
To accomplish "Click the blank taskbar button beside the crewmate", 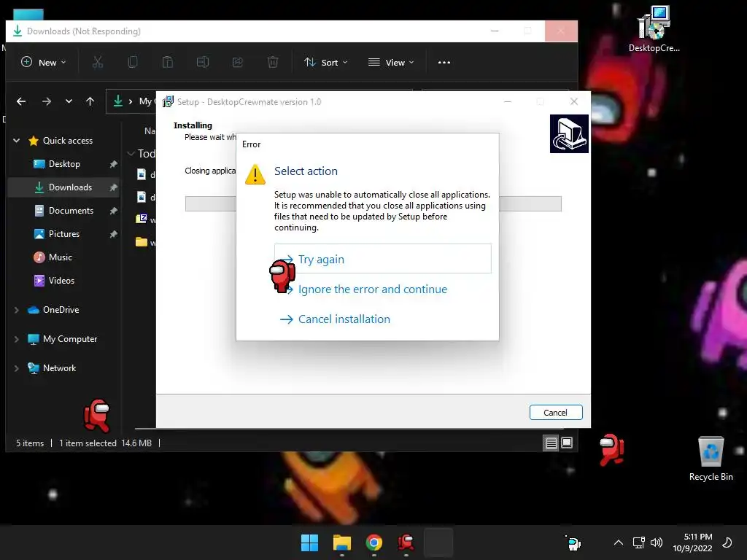I will coord(438,542).
